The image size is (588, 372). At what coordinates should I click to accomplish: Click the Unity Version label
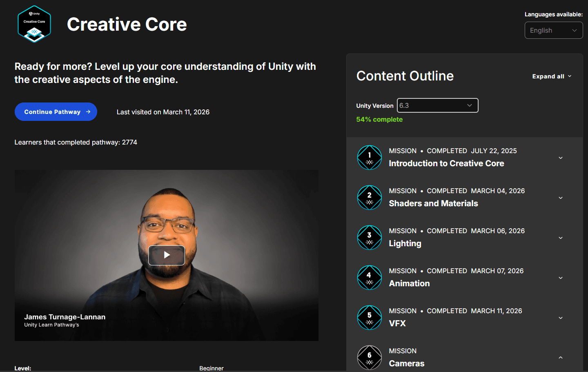click(x=375, y=106)
